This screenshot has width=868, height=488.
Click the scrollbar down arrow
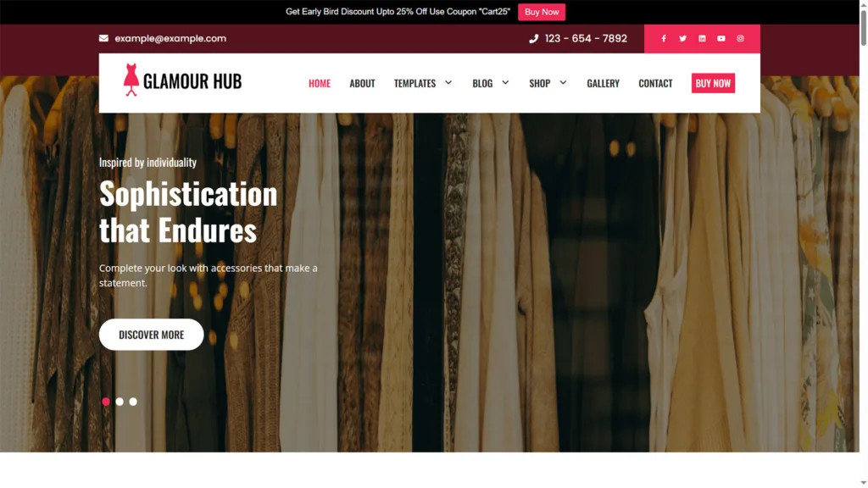coord(863,483)
